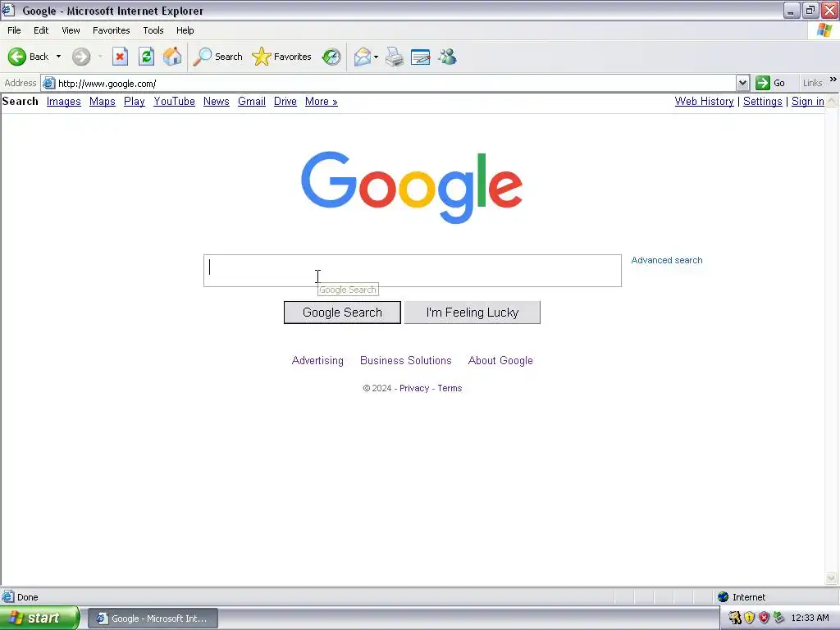Open the History clock icon
The width and height of the screenshot is (840, 630).
coord(331,57)
